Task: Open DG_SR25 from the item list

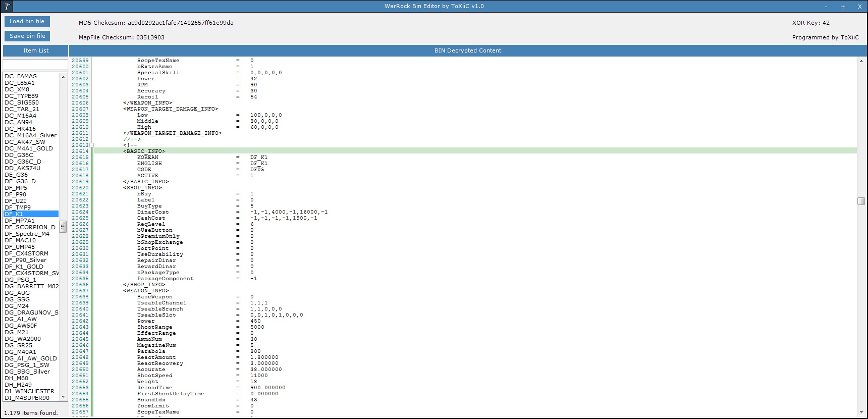Action: 18,345
